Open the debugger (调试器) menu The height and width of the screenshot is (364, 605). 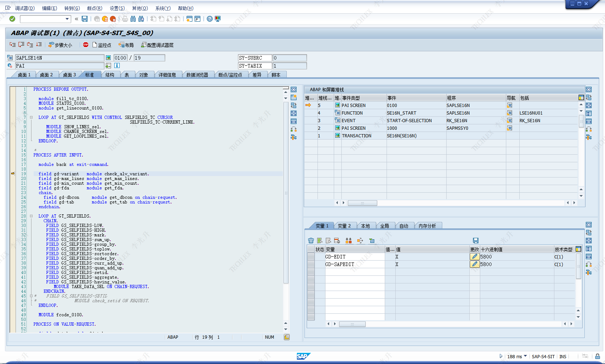coord(25,8)
